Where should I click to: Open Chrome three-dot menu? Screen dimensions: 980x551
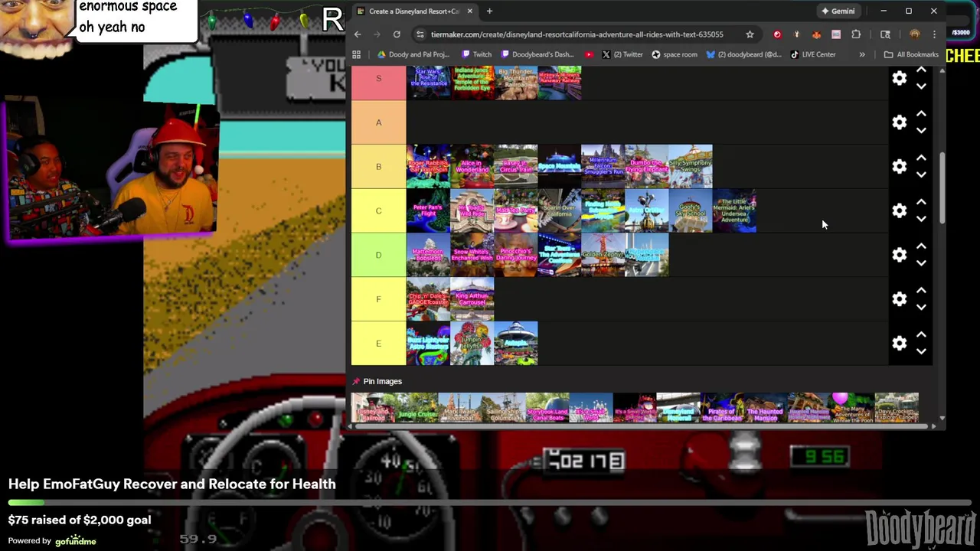934,34
